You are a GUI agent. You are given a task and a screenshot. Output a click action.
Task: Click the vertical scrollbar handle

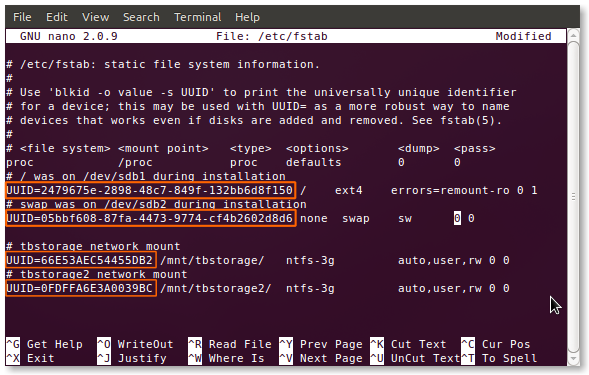coord(573,197)
